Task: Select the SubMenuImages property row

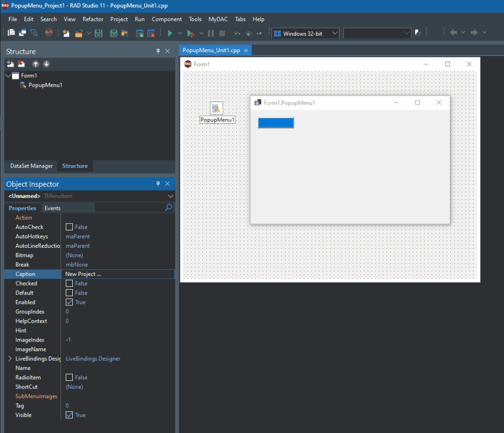Action: coord(90,397)
